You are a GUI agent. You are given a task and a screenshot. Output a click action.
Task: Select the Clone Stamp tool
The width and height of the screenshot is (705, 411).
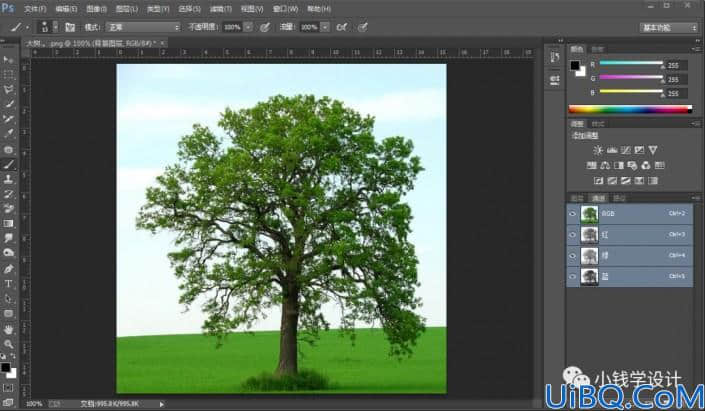click(x=8, y=179)
